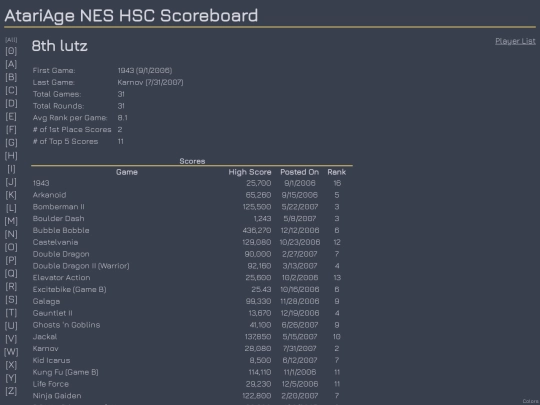
Task: Filter players by letter [E]
Action: click(11, 116)
